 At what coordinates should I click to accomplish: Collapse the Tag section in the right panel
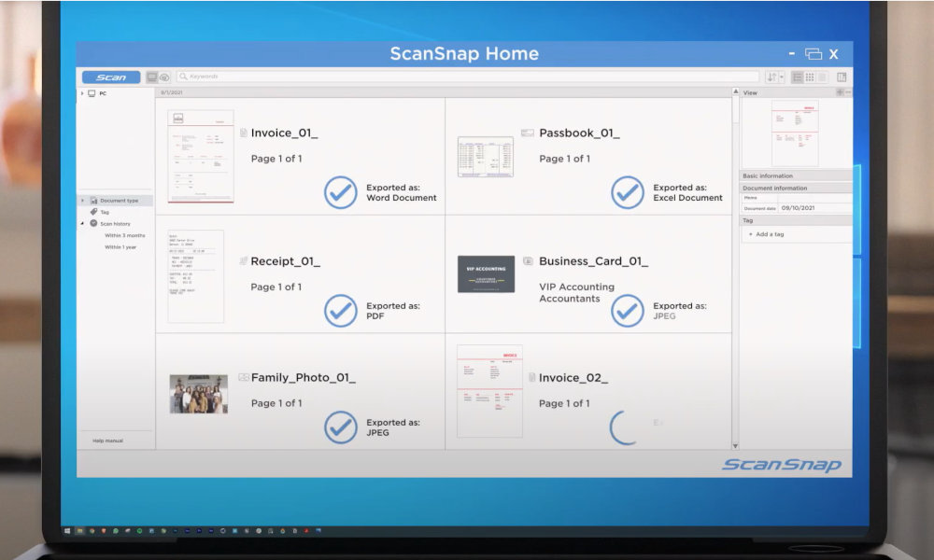pyautogui.click(x=796, y=220)
